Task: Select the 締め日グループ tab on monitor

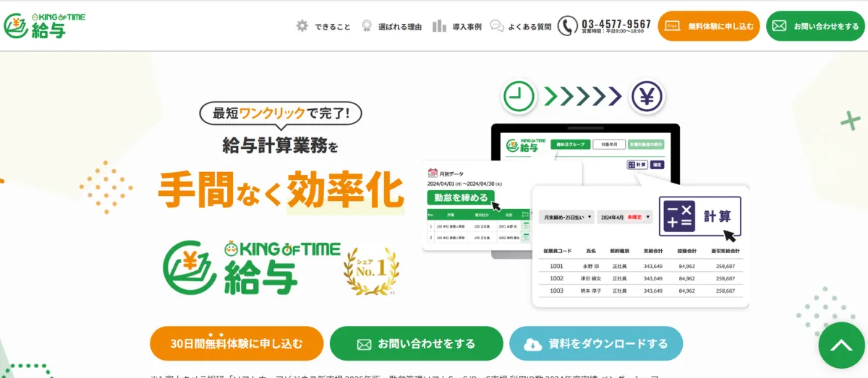Action: pyautogui.click(x=569, y=144)
